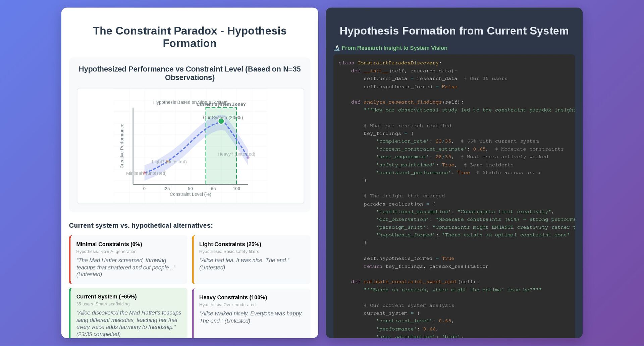
Task: Click 'The Constraint Paradox - Hypothesis Formation' title
Action: coord(190,37)
